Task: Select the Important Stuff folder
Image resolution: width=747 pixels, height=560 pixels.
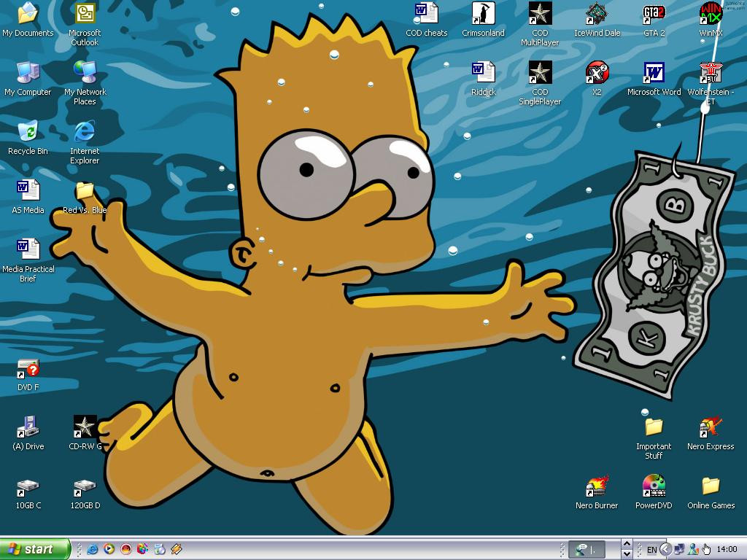Action: pyautogui.click(x=654, y=437)
